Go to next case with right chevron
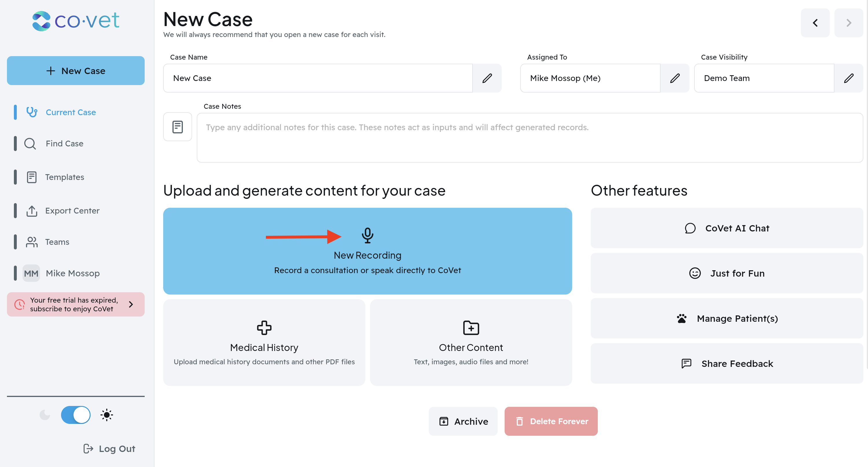This screenshot has width=868, height=467. [x=848, y=23]
